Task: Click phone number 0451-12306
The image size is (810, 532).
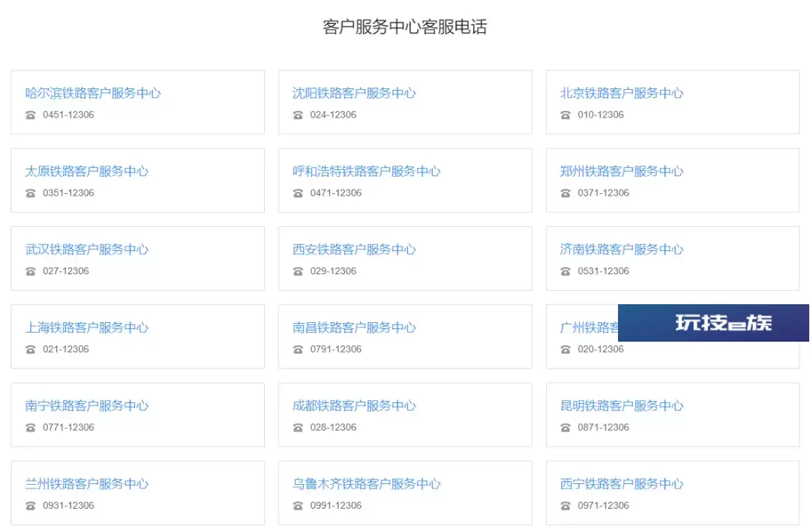Action: (x=68, y=115)
